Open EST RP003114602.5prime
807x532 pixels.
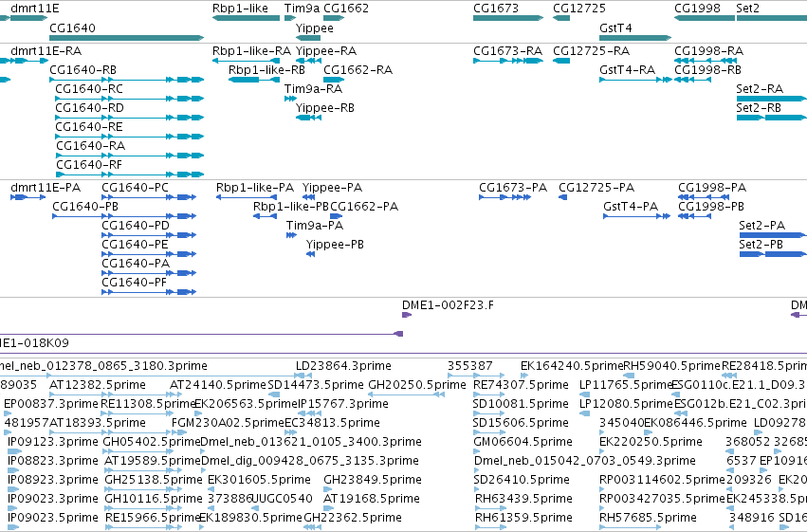coord(662,481)
